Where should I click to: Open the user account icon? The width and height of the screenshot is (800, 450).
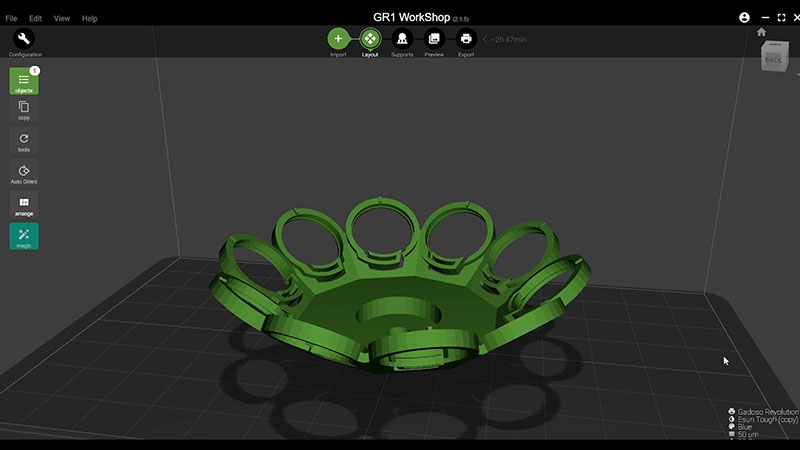pos(744,18)
